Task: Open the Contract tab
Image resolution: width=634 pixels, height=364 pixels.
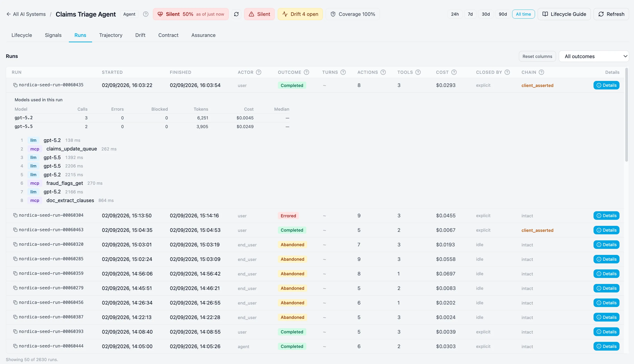Action: coord(168,35)
